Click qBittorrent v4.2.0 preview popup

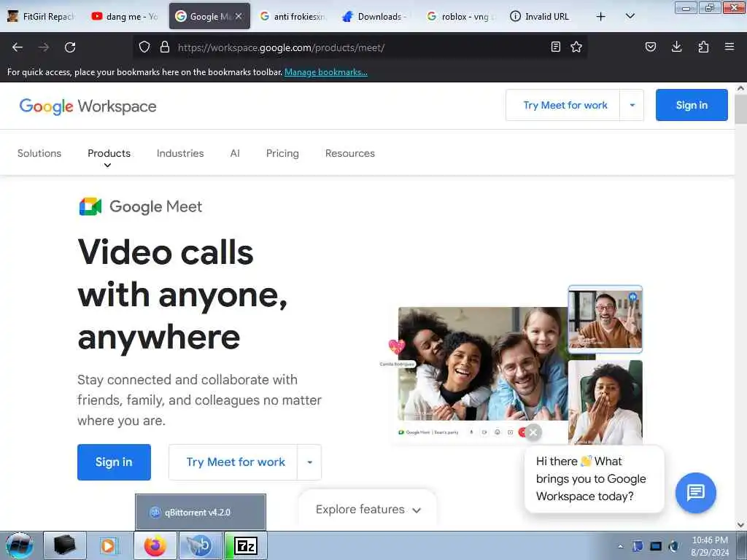pyautogui.click(x=201, y=513)
